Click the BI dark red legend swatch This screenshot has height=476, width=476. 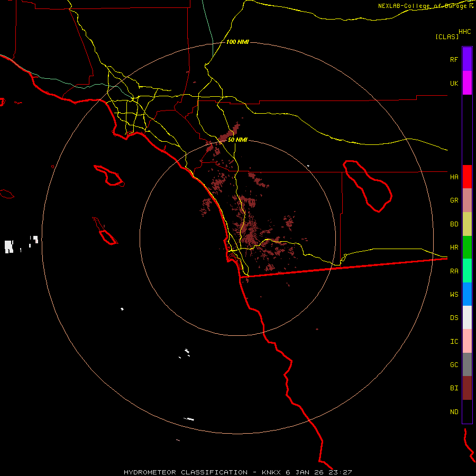pos(467,388)
